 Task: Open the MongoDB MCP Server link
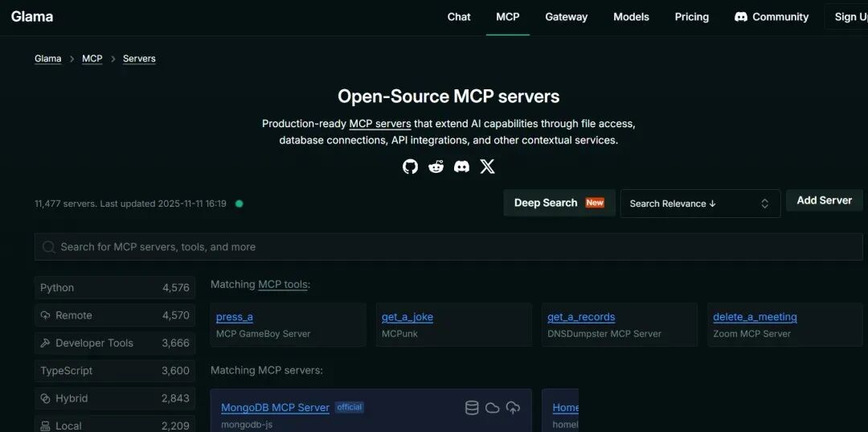(x=275, y=408)
